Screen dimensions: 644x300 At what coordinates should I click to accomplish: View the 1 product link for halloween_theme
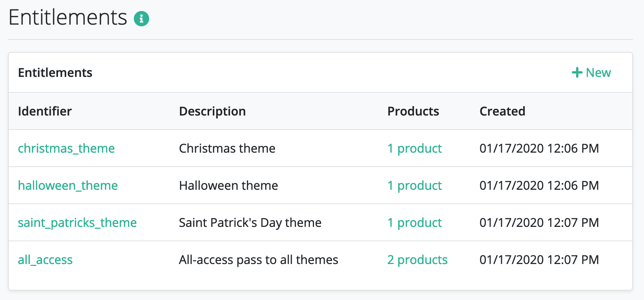tap(414, 185)
